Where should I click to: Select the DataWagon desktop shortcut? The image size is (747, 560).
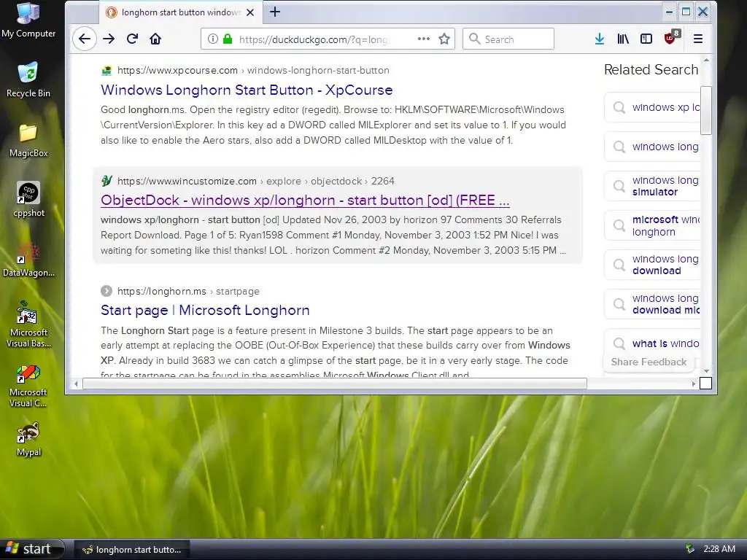click(x=28, y=260)
